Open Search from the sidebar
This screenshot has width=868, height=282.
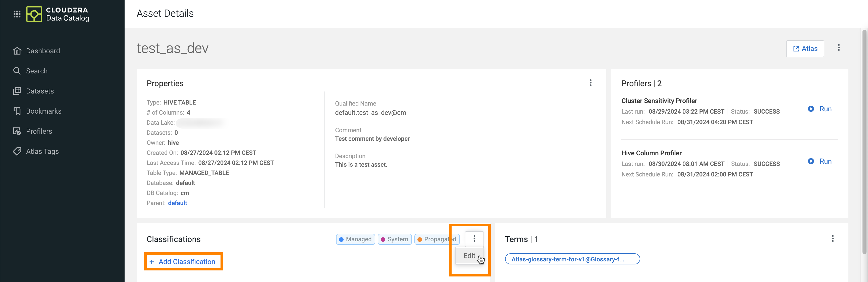[37, 71]
